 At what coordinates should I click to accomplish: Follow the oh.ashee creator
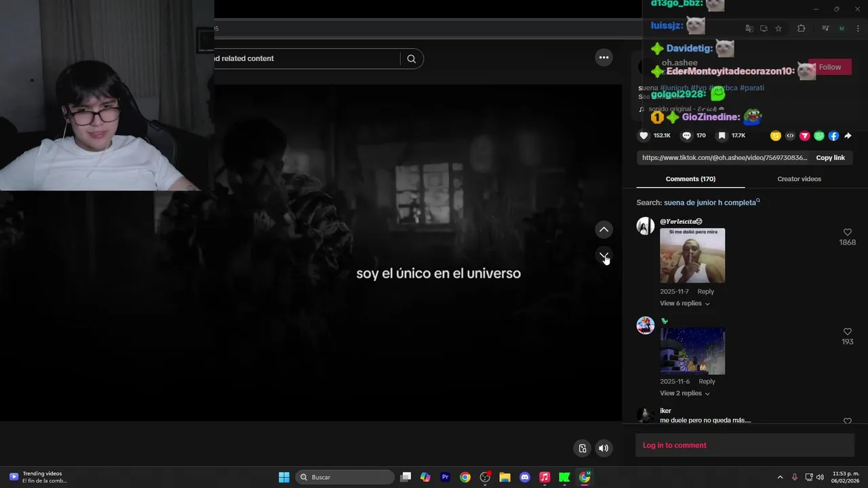click(829, 67)
